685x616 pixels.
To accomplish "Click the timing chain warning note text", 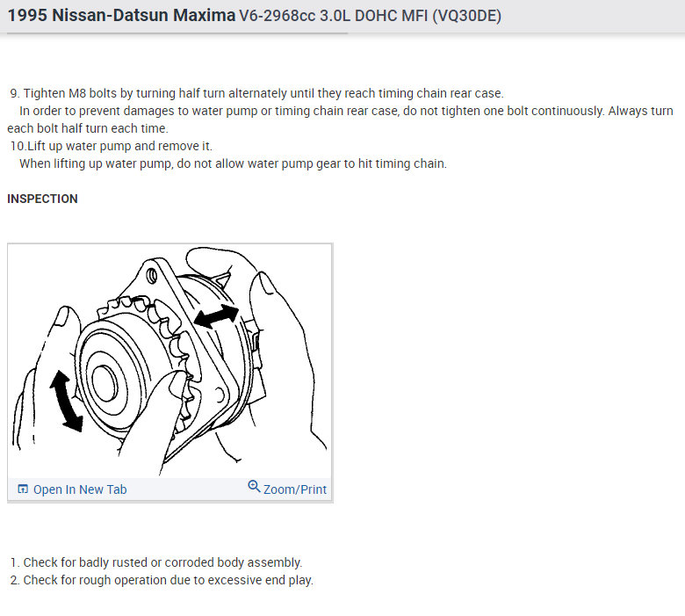I will (233, 163).
